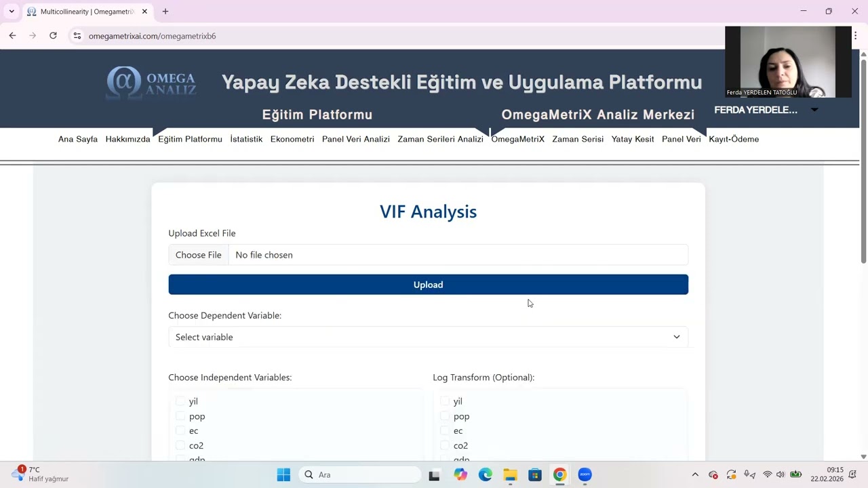Open Ana Sayfa menu item
The width and height of the screenshot is (868, 488).
[x=78, y=139]
